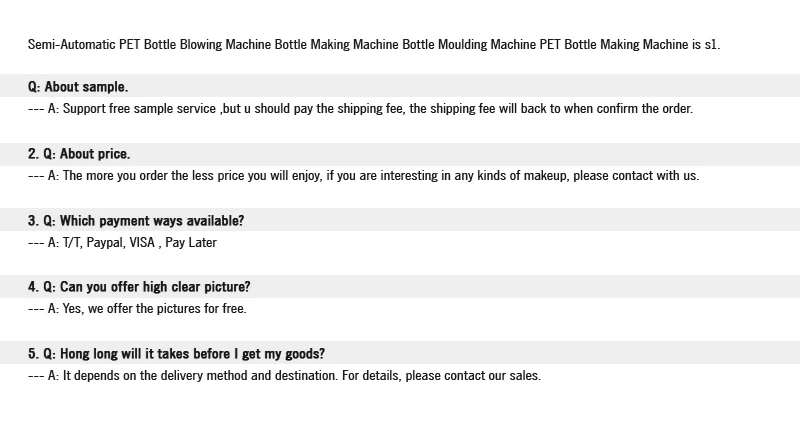This screenshot has width=800, height=426.
Task: Click "is s1." at the title's end
Action: 705,45
